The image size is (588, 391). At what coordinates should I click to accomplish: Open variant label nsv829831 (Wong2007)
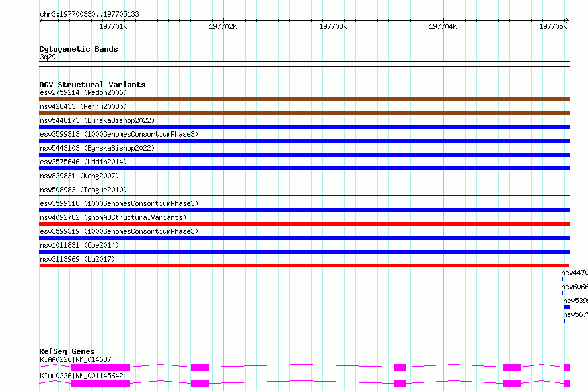(x=79, y=176)
